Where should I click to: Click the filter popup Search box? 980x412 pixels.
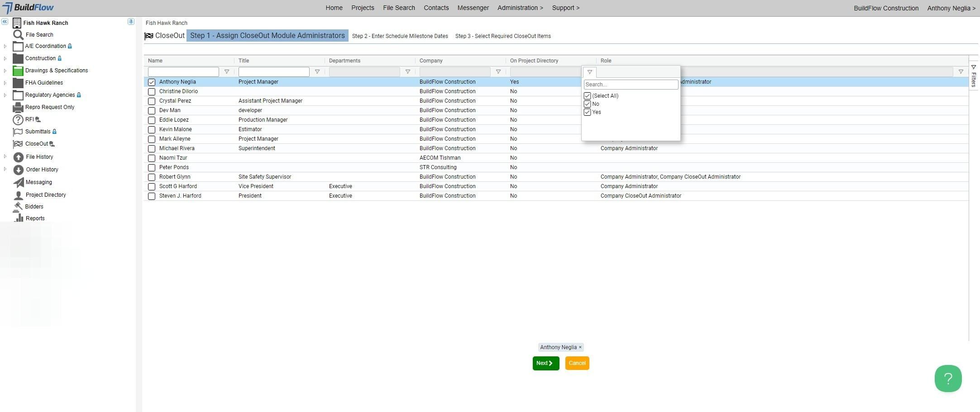coord(631,85)
